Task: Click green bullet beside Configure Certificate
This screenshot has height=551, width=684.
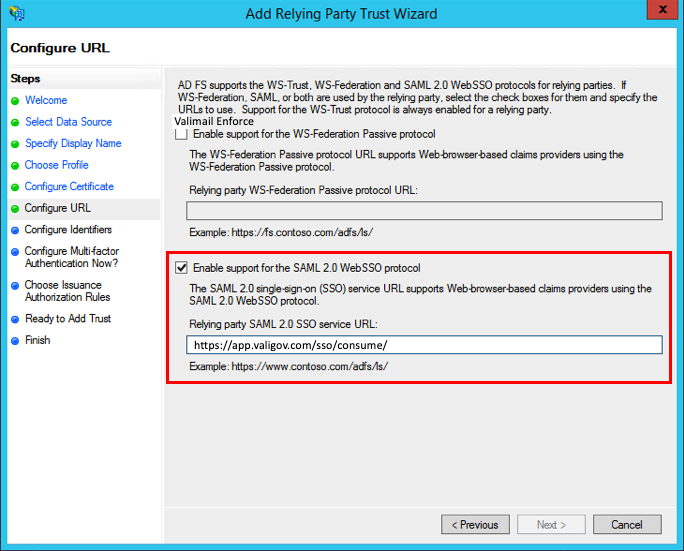Action: pyautogui.click(x=15, y=187)
